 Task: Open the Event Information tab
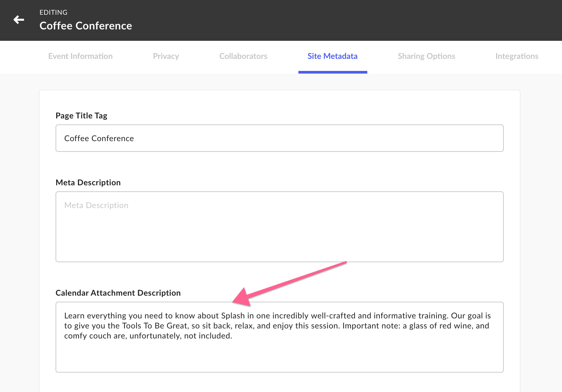(80, 56)
